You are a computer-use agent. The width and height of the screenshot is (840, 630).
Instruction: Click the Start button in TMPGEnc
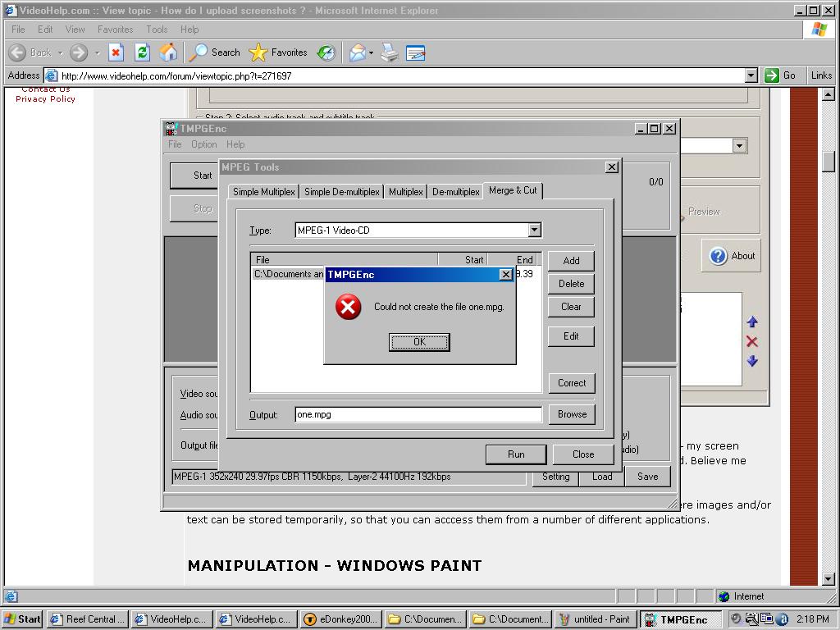(x=194, y=176)
